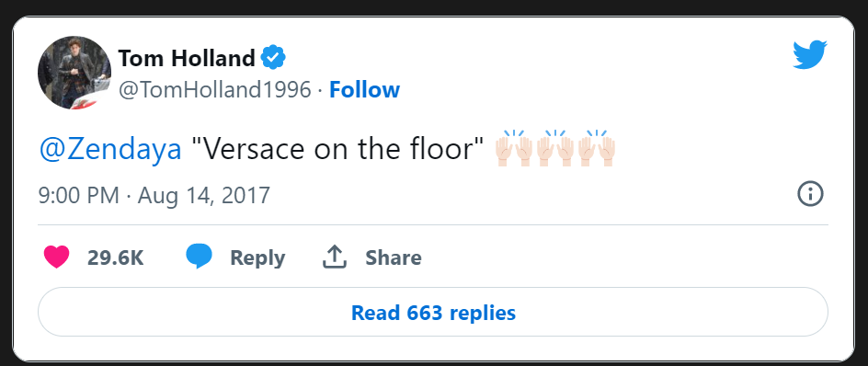Click the Reply label
The height and width of the screenshot is (366, 868).
(257, 257)
